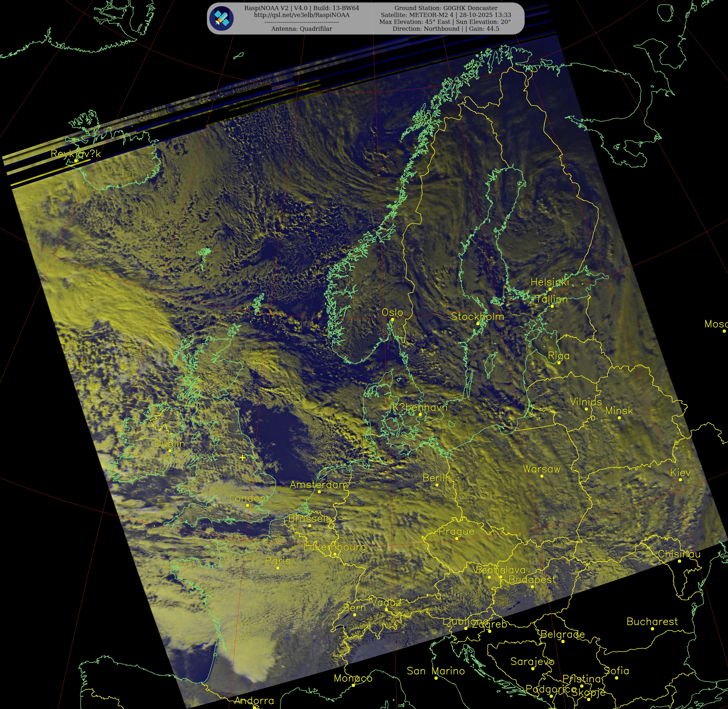Click the yellow cross ground station marker
The width and height of the screenshot is (728, 709).
tap(242, 458)
